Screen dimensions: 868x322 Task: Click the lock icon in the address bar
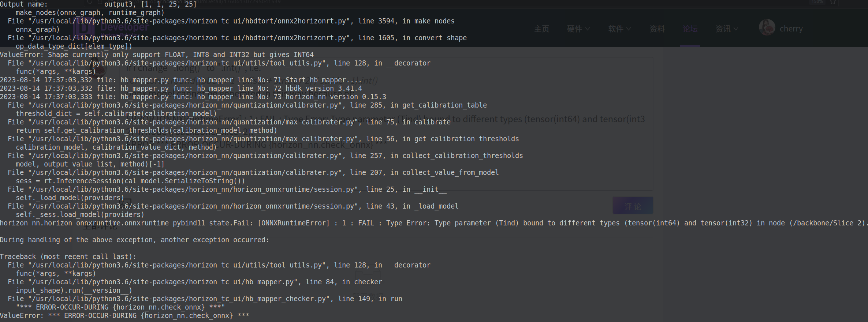pos(100,2)
